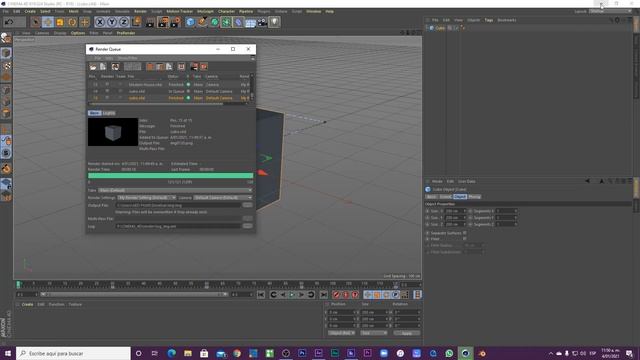Open the Create menu in Material Manager
The image size is (640, 360).
click(x=27, y=304)
